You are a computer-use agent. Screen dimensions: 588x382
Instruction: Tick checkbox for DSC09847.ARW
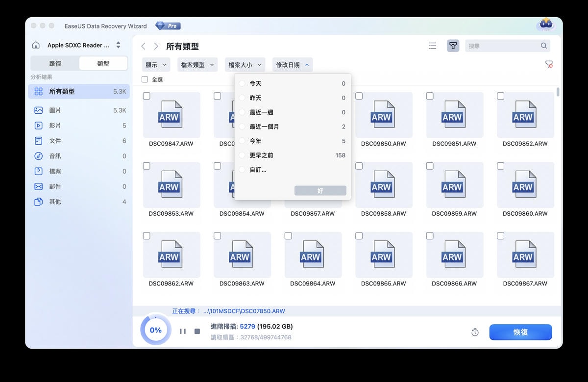pyautogui.click(x=147, y=96)
